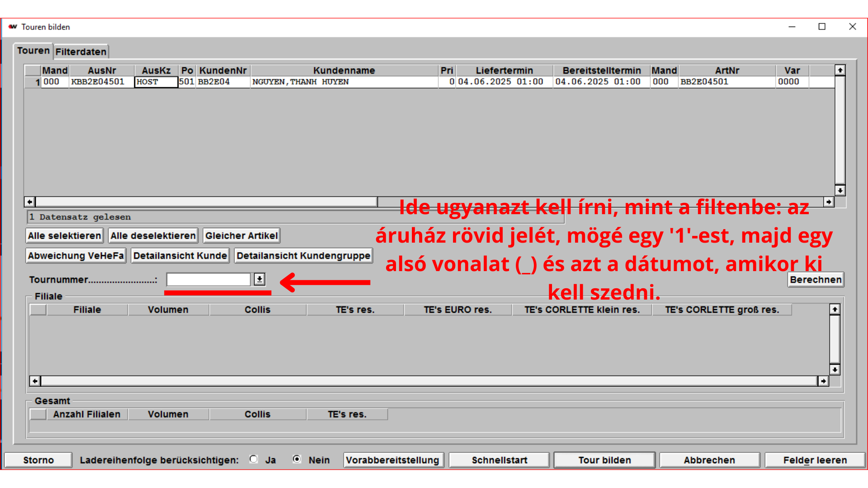This screenshot has width=868, height=488.
Task: Click right scroll arrow of Filiale table
Action: pos(823,381)
